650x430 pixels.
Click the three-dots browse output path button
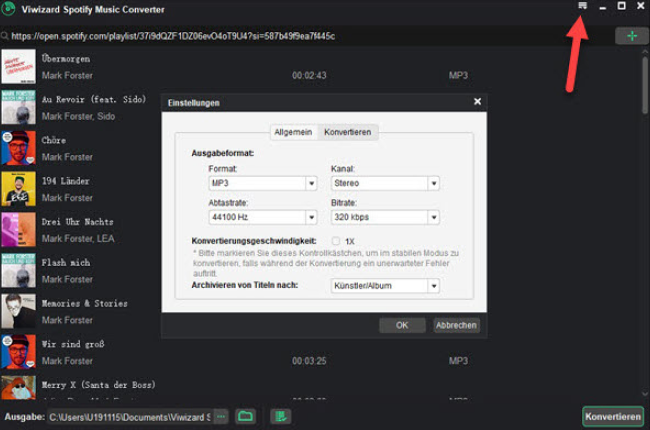tap(221, 416)
